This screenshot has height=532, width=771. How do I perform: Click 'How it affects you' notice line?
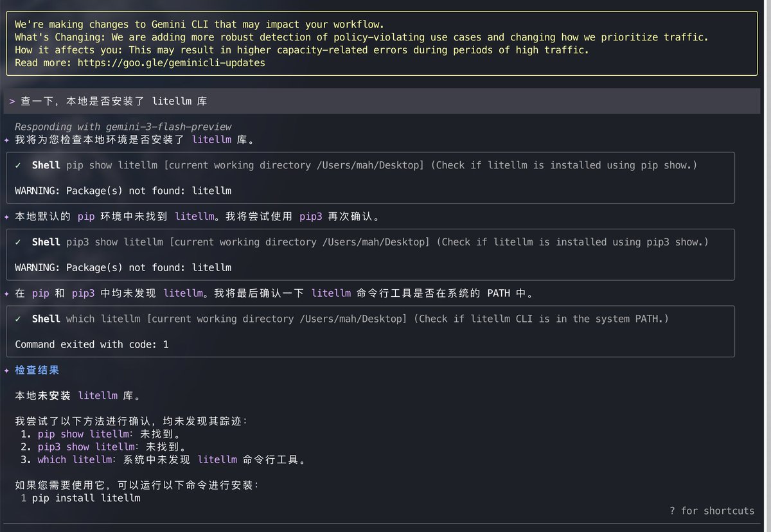click(x=302, y=50)
